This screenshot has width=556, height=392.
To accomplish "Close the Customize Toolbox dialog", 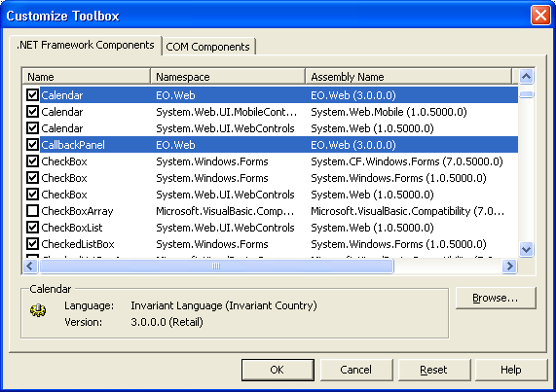I will point(540,16).
